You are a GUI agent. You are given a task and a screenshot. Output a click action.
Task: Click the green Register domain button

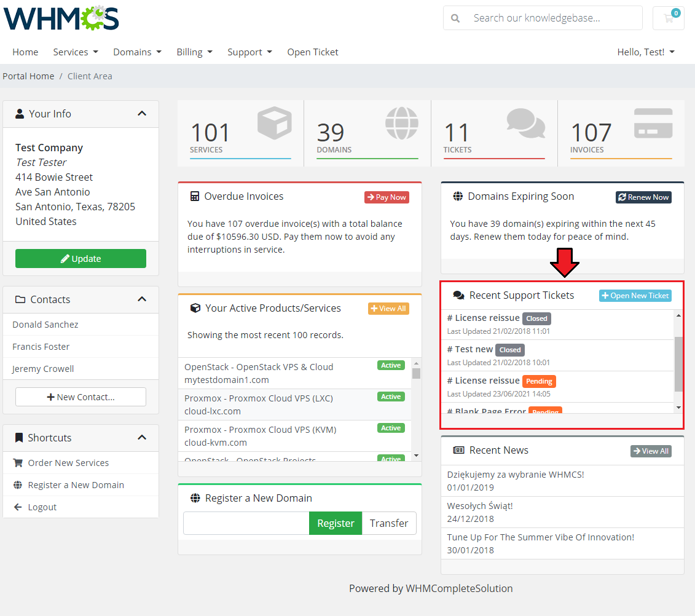(336, 523)
